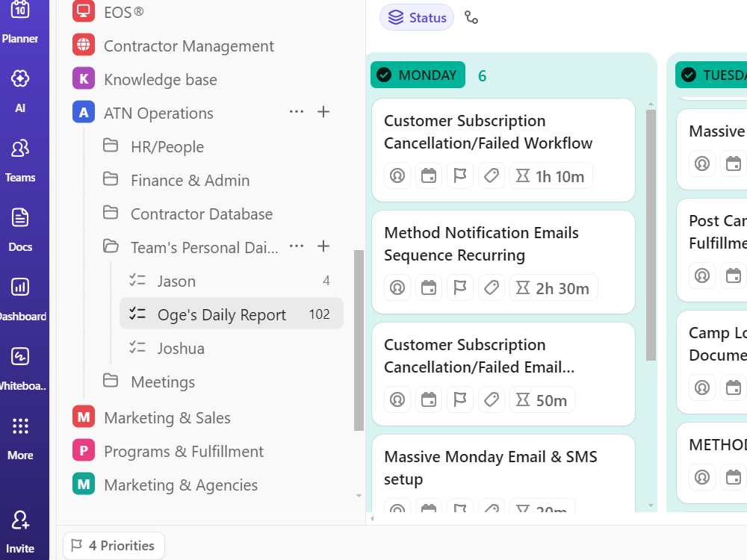Click priority flag on Customer Subscription Cancellation/Failed Workflow card
Screen dimensions: 747x560
click(x=460, y=175)
